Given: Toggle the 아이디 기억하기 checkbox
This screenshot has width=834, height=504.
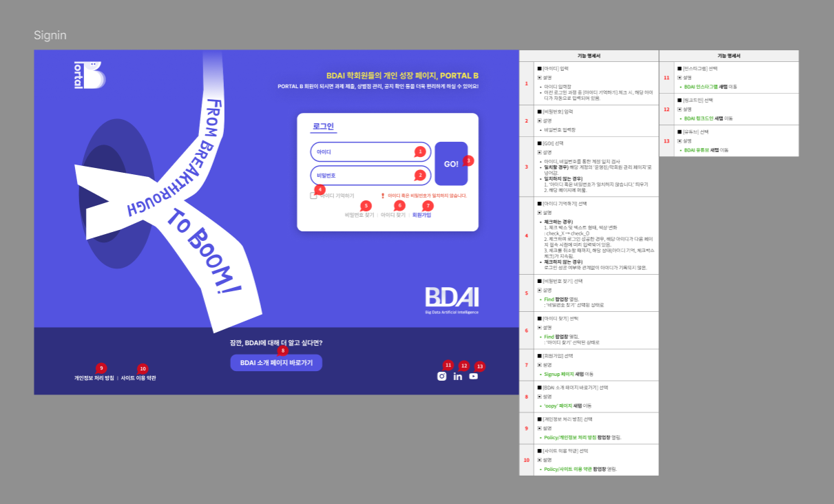Looking at the screenshot, I should 313,196.
